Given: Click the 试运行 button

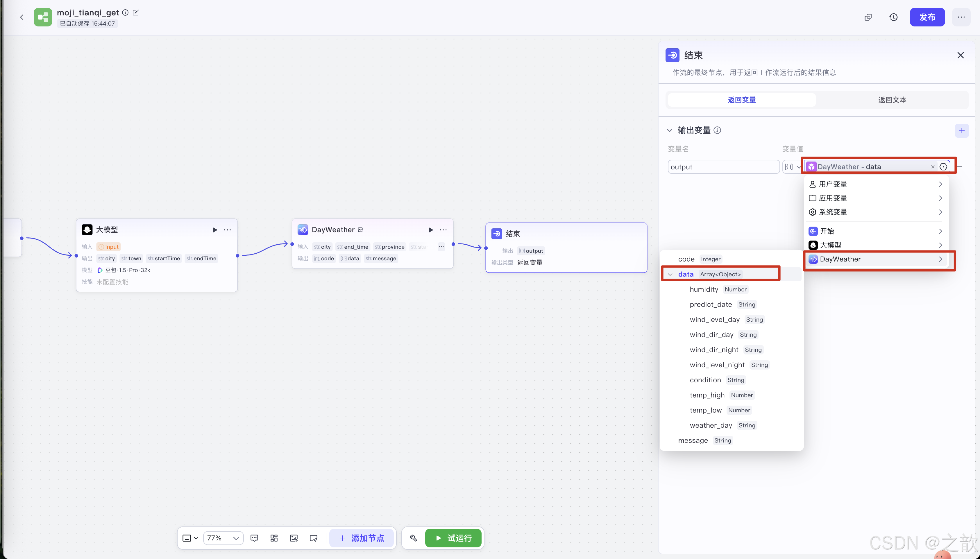Looking at the screenshot, I should coord(453,538).
